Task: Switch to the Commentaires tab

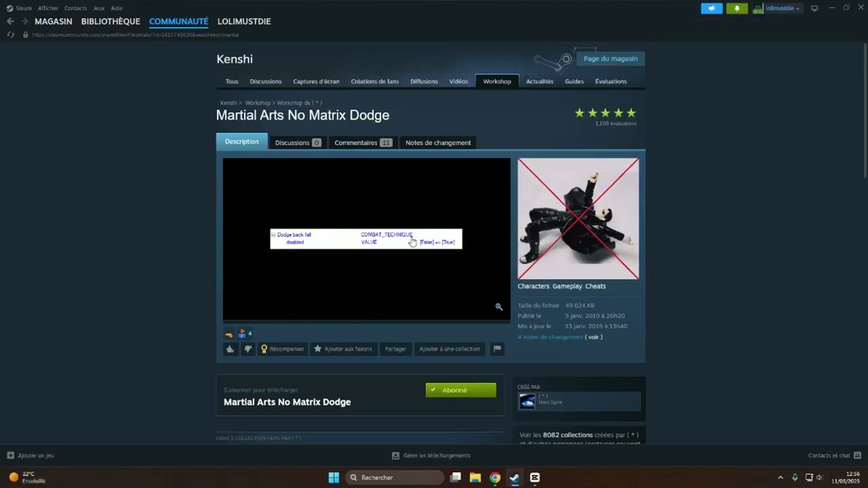Action: tap(363, 142)
